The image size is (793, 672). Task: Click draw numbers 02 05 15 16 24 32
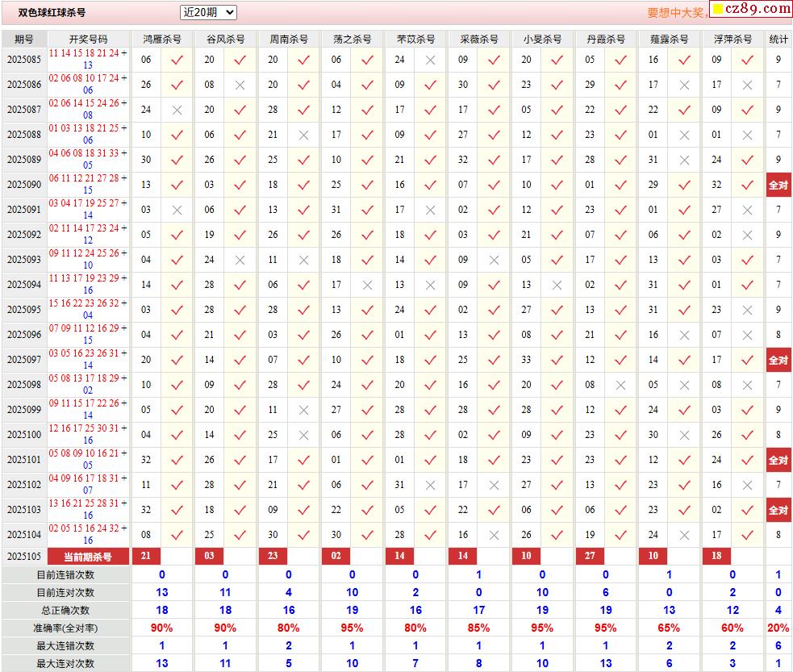click(x=84, y=528)
